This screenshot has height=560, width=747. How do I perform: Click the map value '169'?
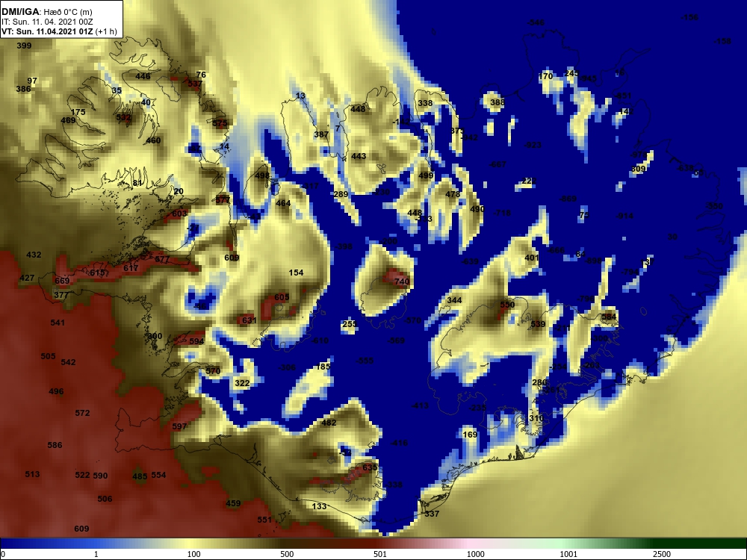(470, 435)
